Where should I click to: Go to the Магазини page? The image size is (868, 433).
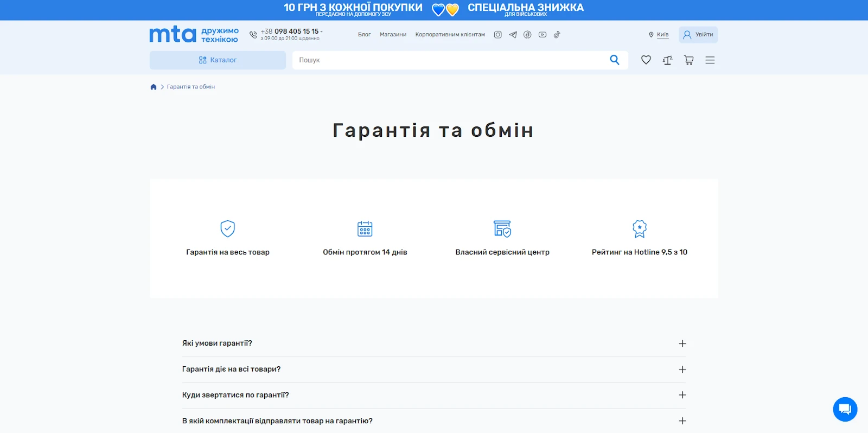[393, 35]
